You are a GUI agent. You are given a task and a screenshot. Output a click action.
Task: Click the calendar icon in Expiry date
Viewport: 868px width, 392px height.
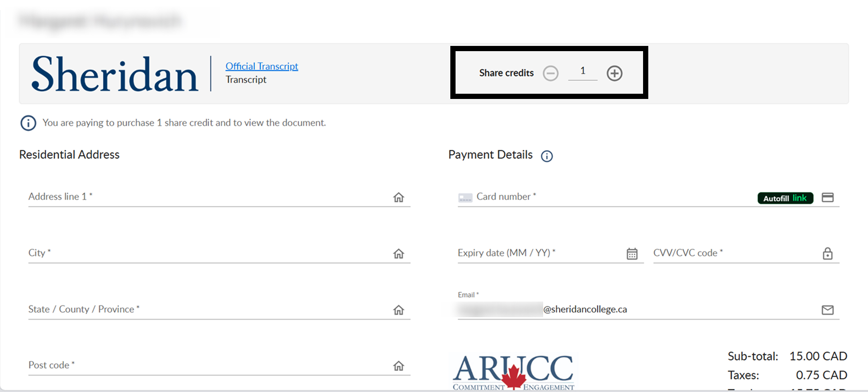click(x=632, y=254)
